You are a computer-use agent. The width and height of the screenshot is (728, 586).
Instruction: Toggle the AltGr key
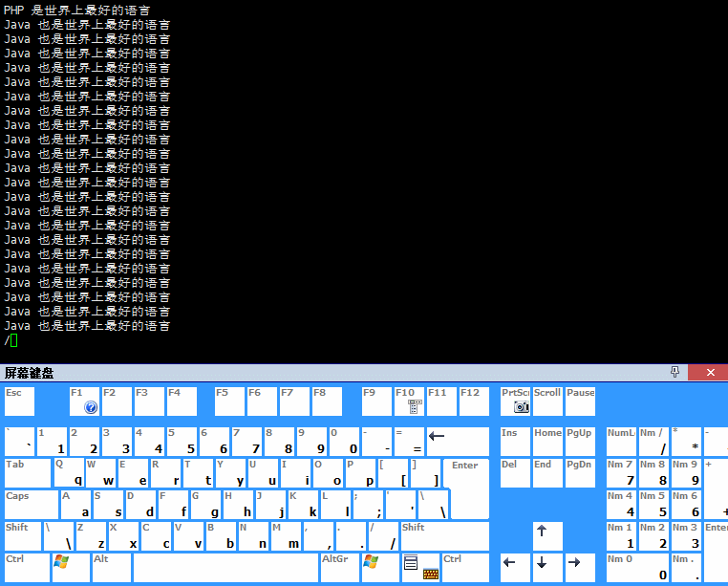(x=340, y=568)
